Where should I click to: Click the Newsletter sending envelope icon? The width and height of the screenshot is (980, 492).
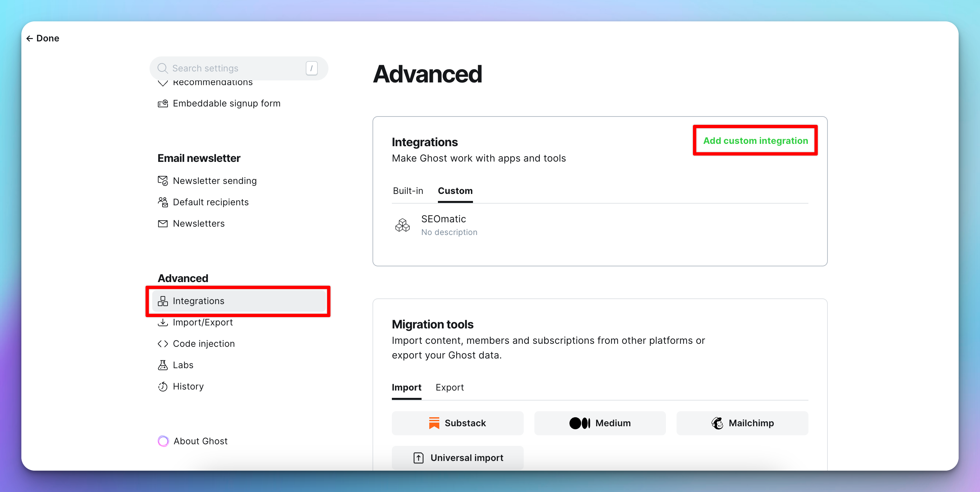click(x=163, y=181)
